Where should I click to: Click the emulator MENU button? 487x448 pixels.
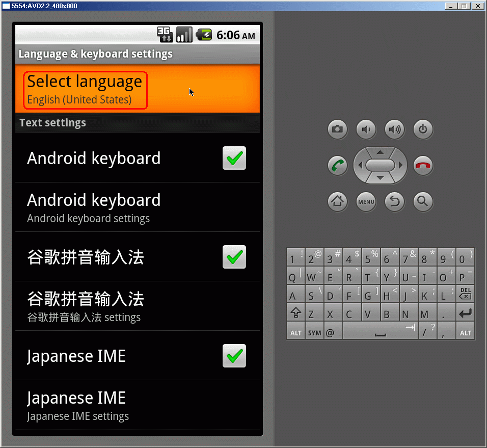(x=366, y=202)
